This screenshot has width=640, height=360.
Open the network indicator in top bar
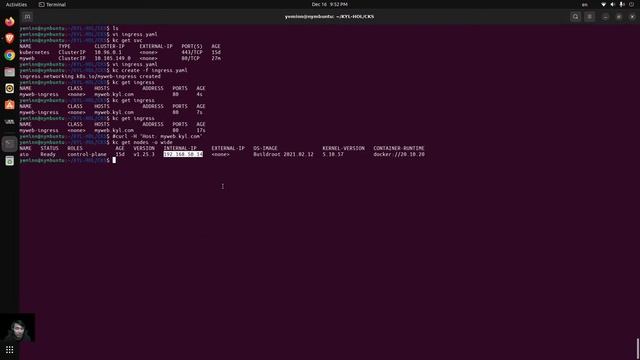[x=603, y=4]
